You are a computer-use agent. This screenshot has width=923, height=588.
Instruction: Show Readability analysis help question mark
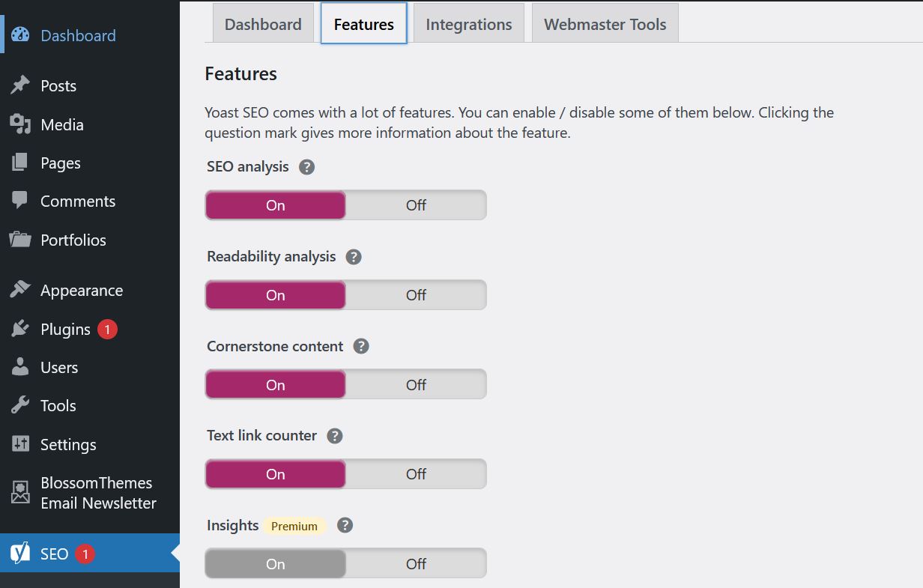coord(354,257)
